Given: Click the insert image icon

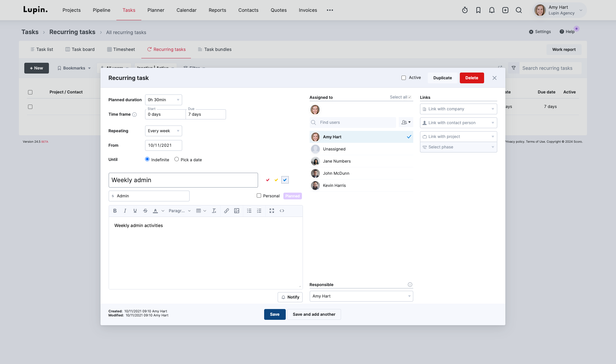Looking at the screenshot, I should (x=236, y=211).
